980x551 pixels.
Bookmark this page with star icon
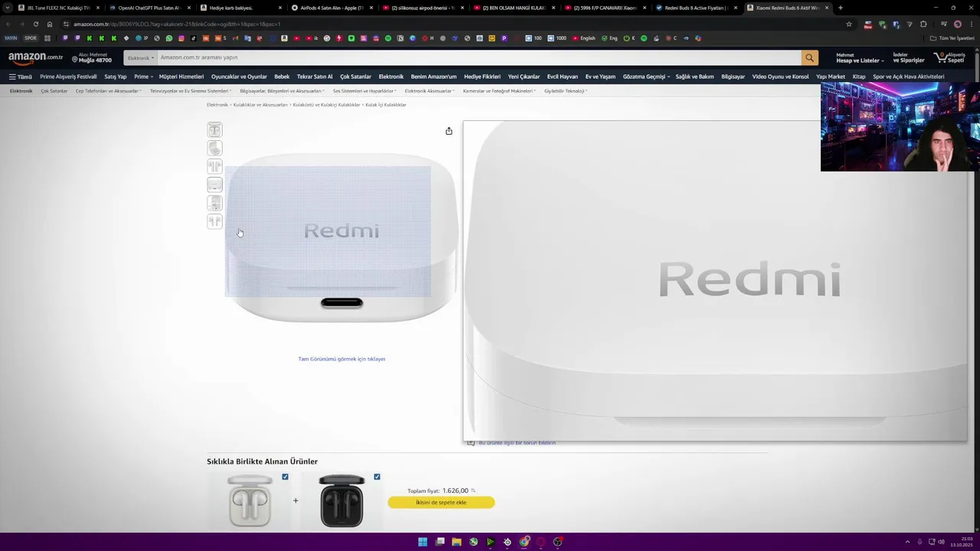pos(849,24)
